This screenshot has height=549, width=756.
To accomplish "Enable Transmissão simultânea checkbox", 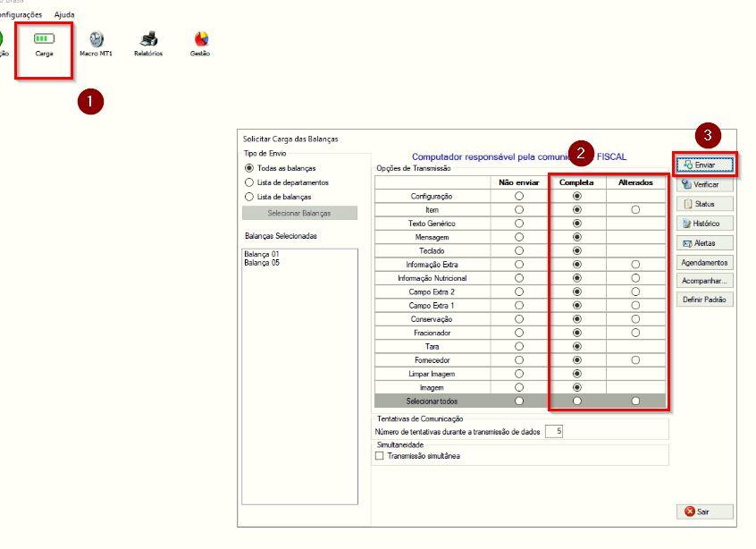I will [x=380, y=456].
